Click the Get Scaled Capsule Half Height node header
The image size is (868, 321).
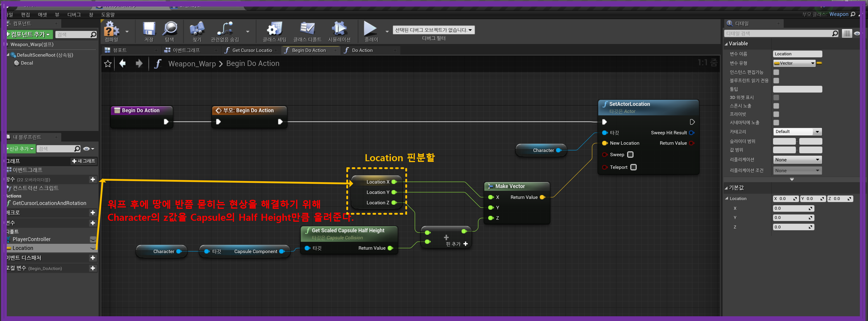click(349, 234)
